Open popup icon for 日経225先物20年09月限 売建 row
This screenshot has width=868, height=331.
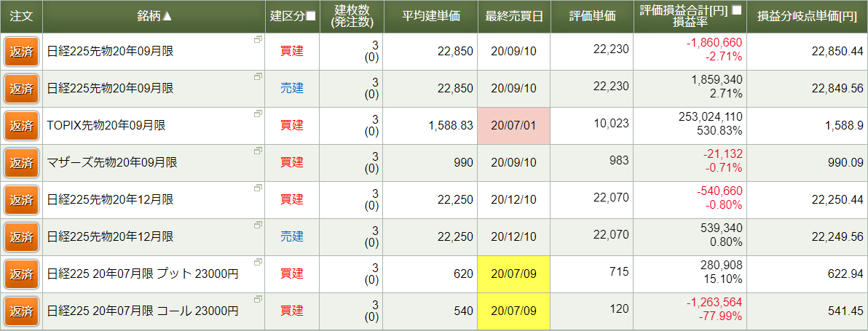(x=258, y=77)
